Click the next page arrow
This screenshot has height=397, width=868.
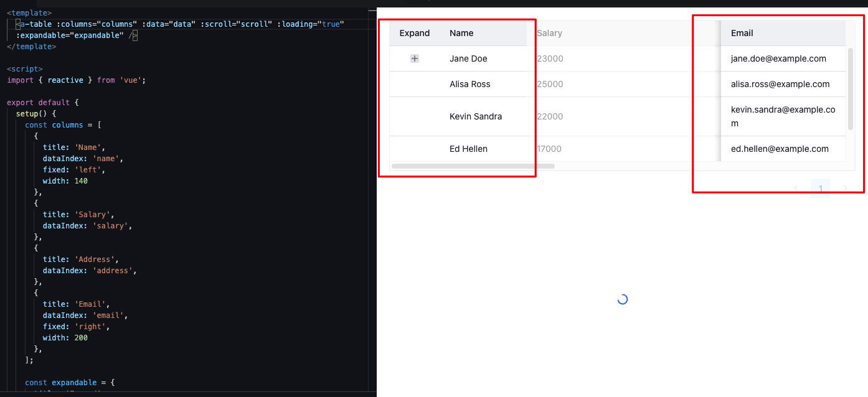pyautogui.click(x=845, y=189)
